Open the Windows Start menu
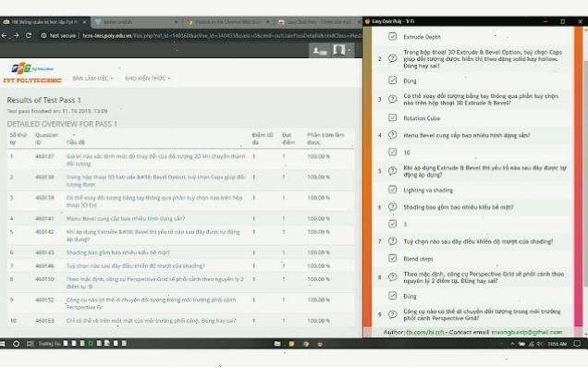Image resolution: width=588 pixels, height=368 pixels. [2, 344]
